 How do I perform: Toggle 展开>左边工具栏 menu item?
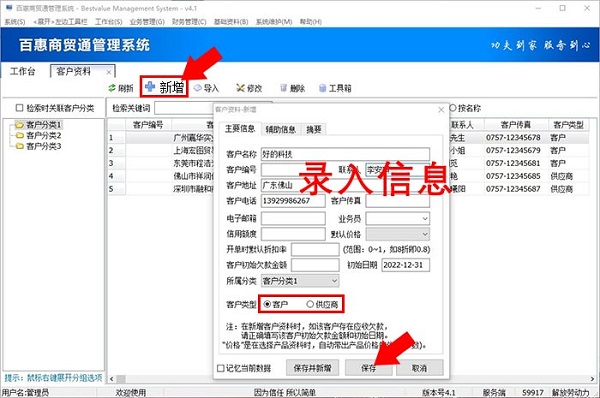(60, 22)
